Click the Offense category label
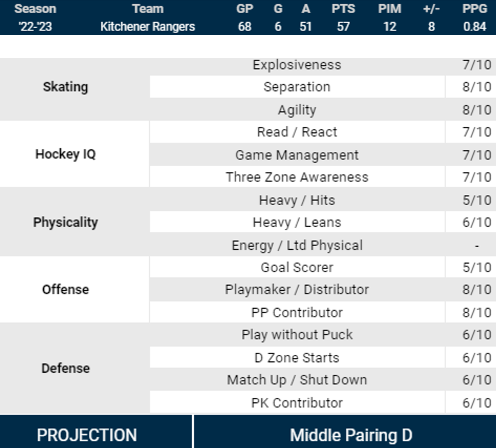The width and height of the screenshot is (496, 448). pos(66,290)
